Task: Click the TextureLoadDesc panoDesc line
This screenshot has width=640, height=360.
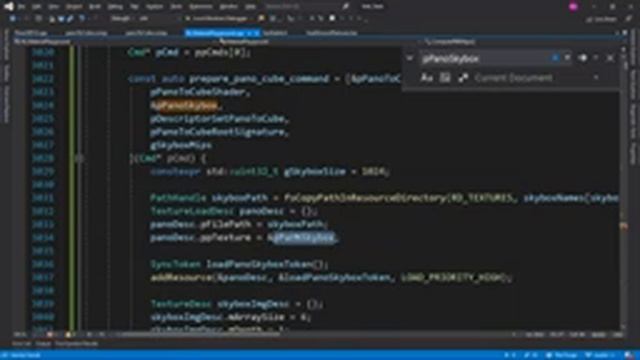Action: tap(233, 211)
